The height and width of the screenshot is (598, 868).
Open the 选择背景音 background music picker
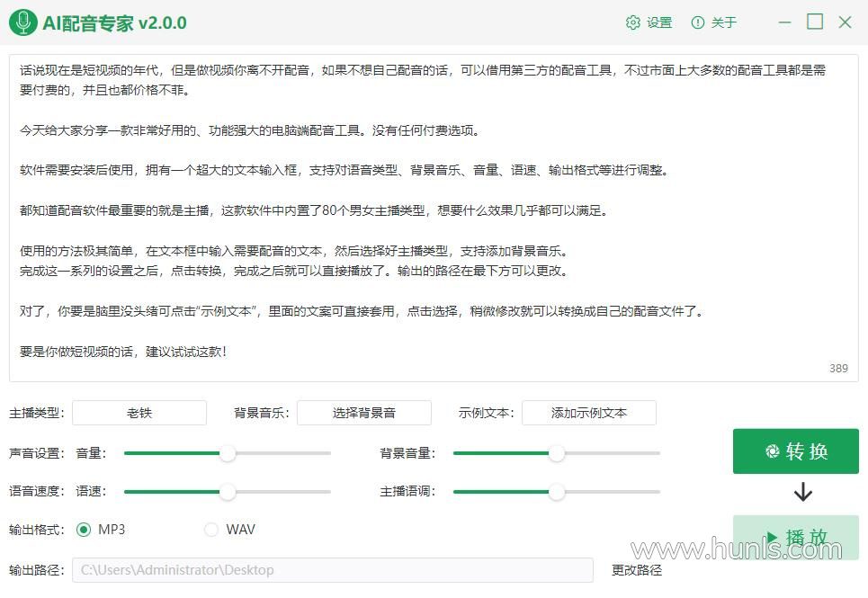click(x=364, y=413)
